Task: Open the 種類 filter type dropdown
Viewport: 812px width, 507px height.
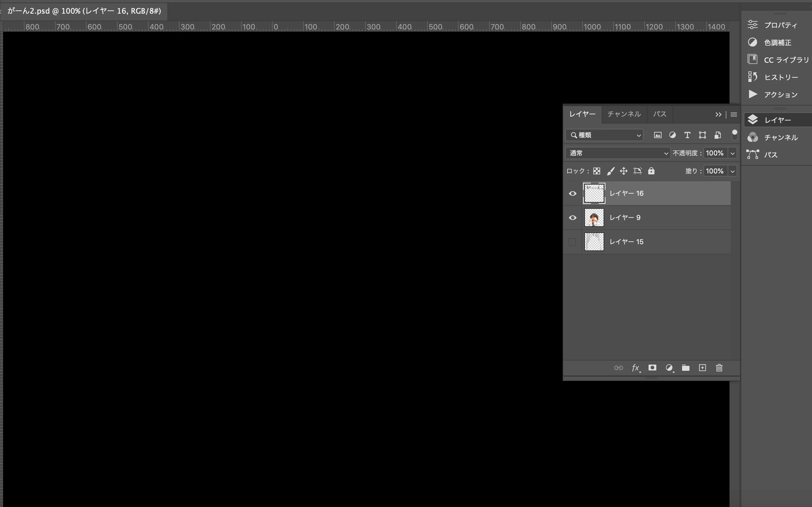Action: (604, 135)
